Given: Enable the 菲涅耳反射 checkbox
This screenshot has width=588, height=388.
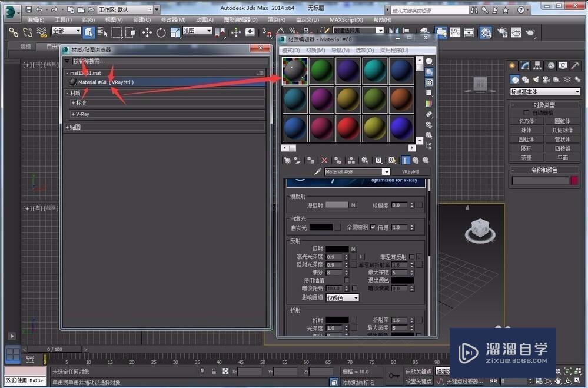Looking at the screenshot, I should click(x=411, y=257).
